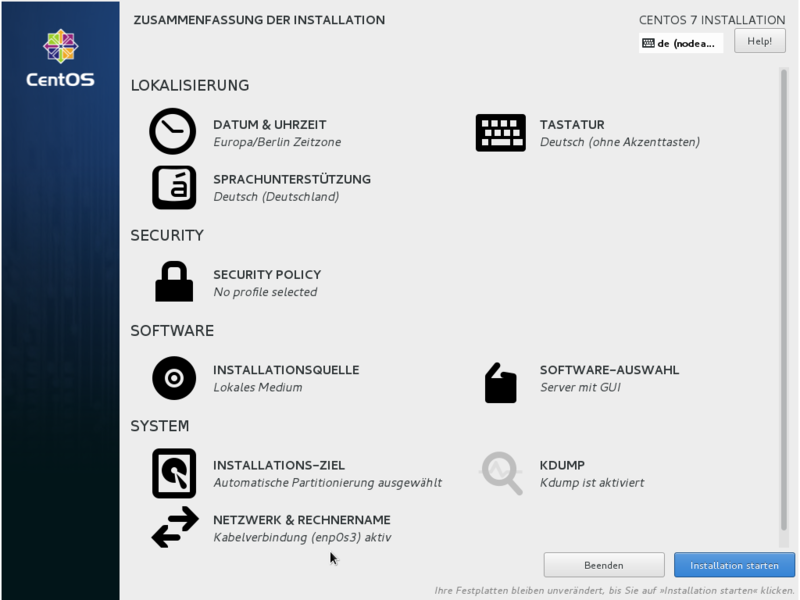Click 'No profile selected' text
Screen dimensions: 800x600
[x=265, y=292]
